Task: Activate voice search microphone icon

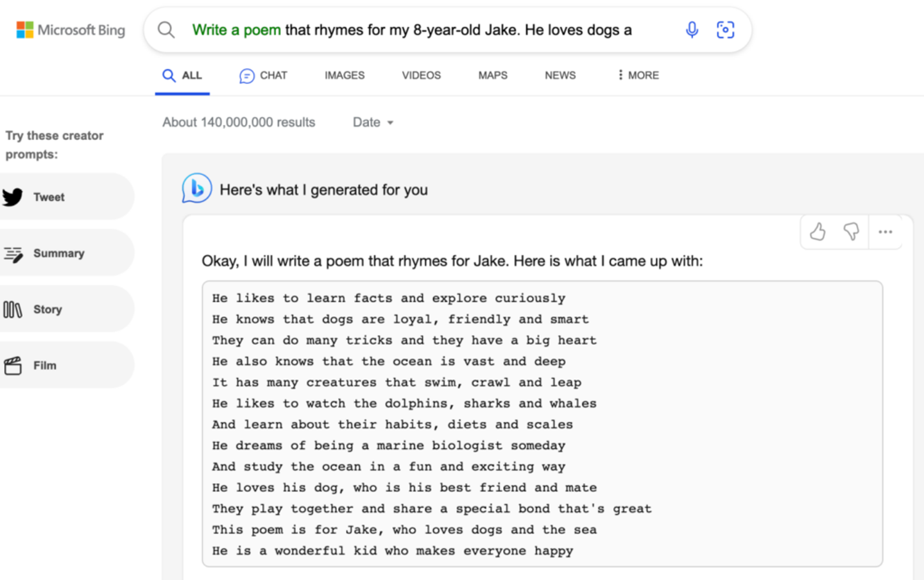Action: point(692,30)
